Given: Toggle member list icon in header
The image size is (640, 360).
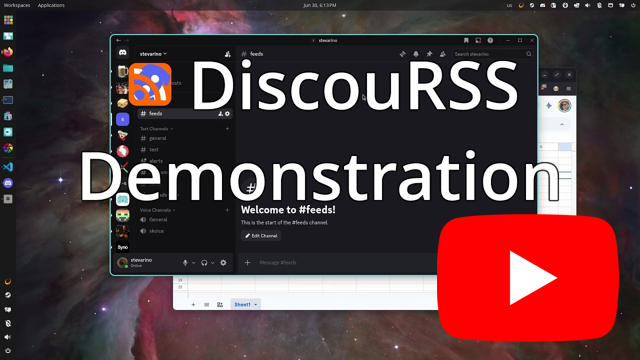Looking at the screenshot, I should [443, 54].
